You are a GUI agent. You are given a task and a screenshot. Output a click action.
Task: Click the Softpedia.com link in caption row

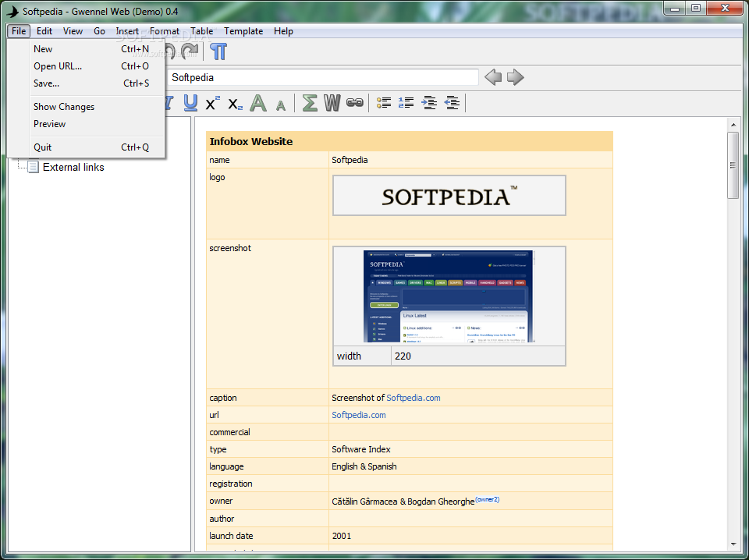(x=414, y=398)
